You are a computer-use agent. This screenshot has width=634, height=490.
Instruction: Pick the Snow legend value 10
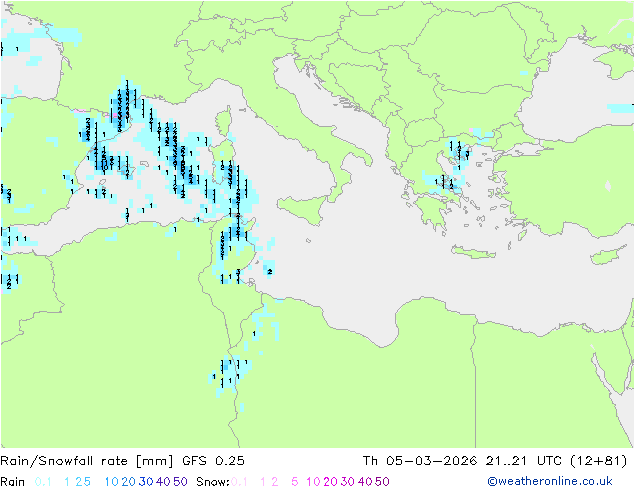(313, 482)
